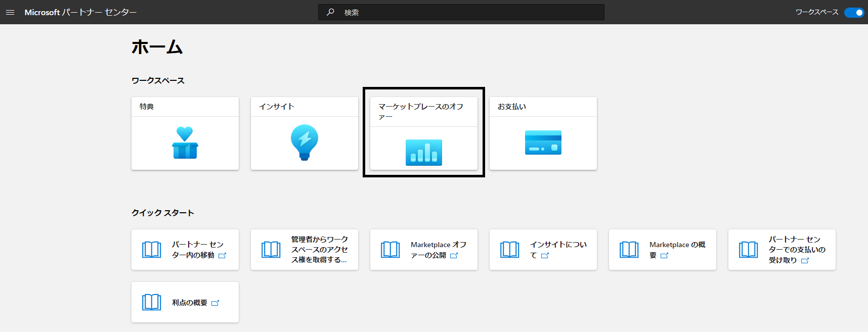Click the credit card payments icon

coord(543,143)
